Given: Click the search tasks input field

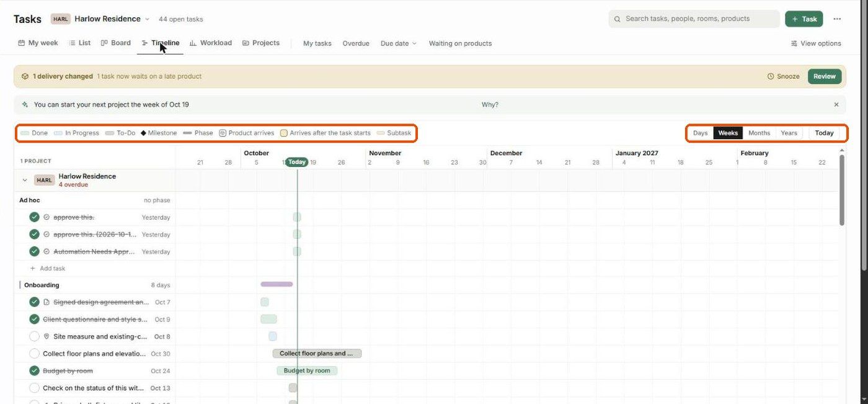Looking at the screenshot, I should point(694,19).
